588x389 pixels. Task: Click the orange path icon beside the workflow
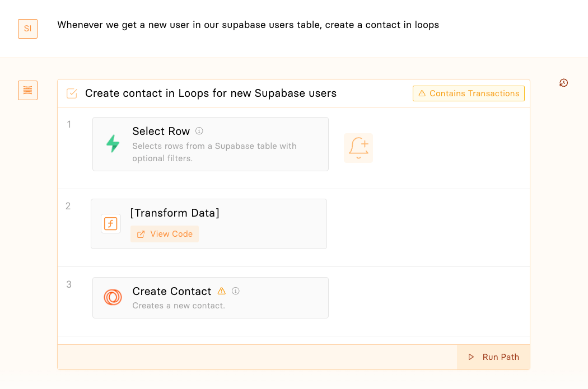(x=27, y=90)
